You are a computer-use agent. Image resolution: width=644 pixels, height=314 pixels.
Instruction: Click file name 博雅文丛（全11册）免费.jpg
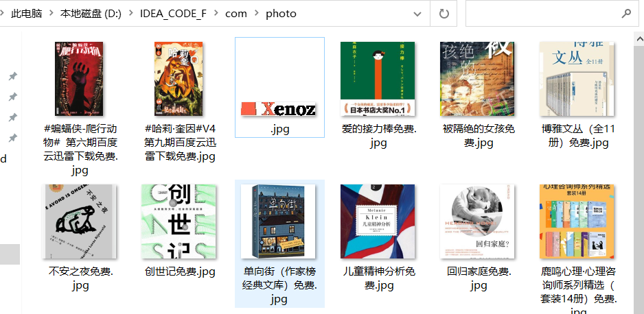pyautogui.click(x=578, y=136)
